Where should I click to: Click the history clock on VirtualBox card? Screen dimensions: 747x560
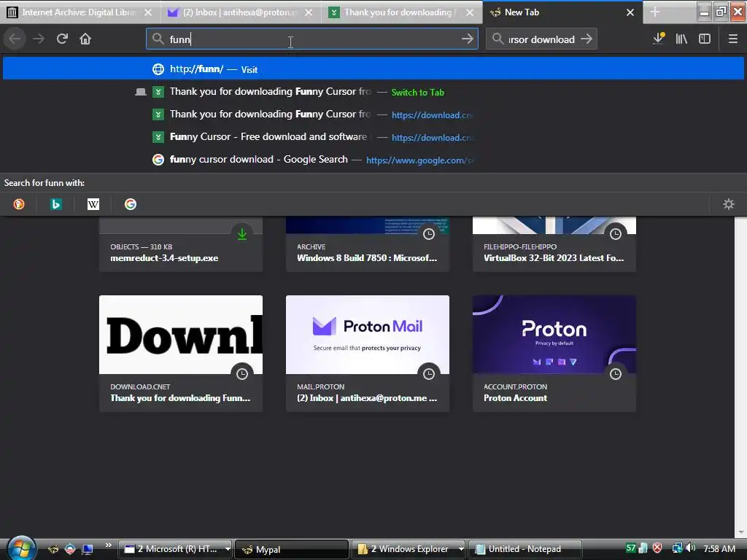coord(616,234)
